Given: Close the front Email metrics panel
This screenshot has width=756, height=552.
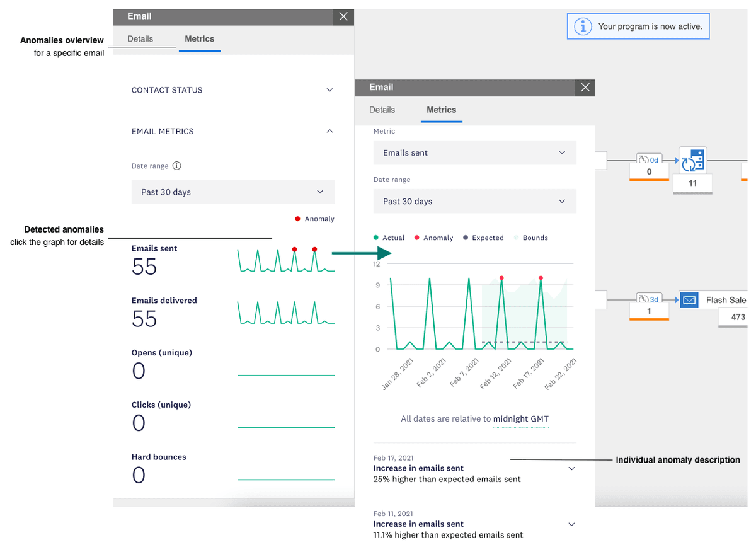Looking at the screenshot, I should [585, 88].
